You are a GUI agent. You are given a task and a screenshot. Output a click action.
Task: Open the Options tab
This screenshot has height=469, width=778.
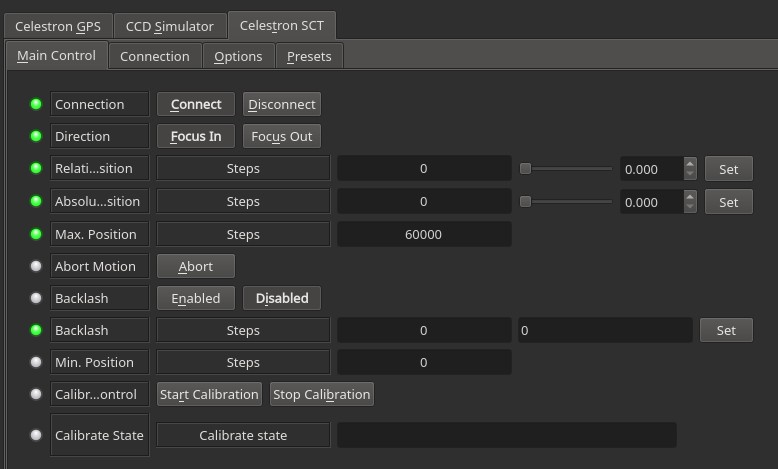point(238,57)
